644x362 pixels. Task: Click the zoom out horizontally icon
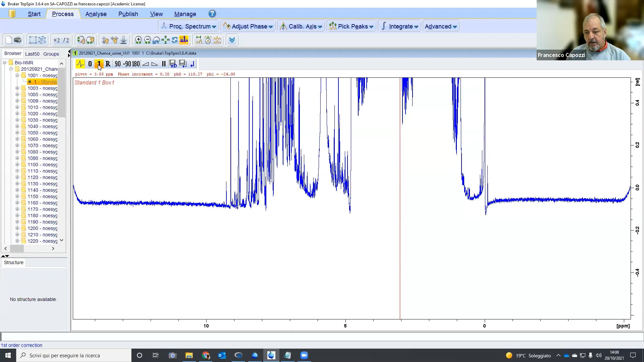(x=147, y=40)
